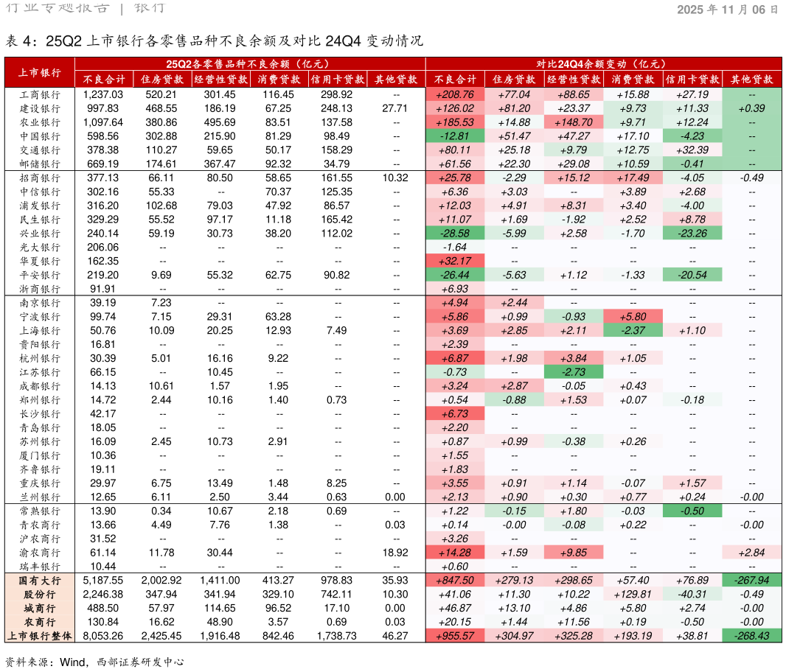The width and height of the screenshot is (786, 672).
Task: Select the table title 表 4 text
Action: coord(214,41)
